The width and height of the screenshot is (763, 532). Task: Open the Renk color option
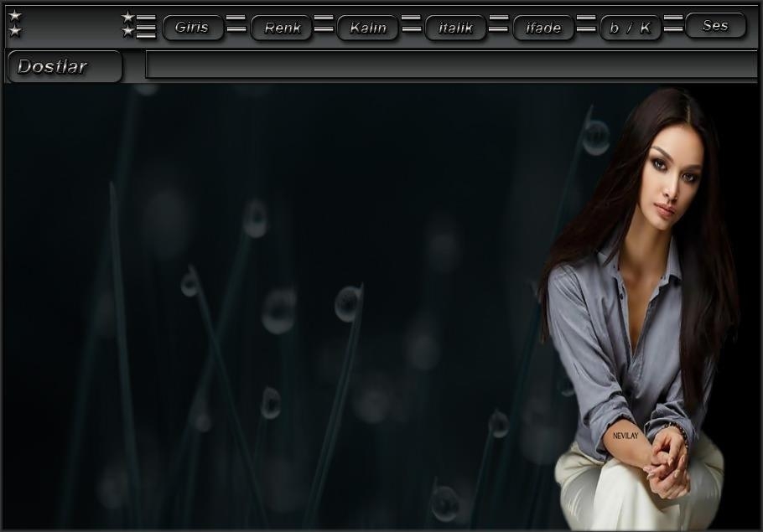pos(281,28)
